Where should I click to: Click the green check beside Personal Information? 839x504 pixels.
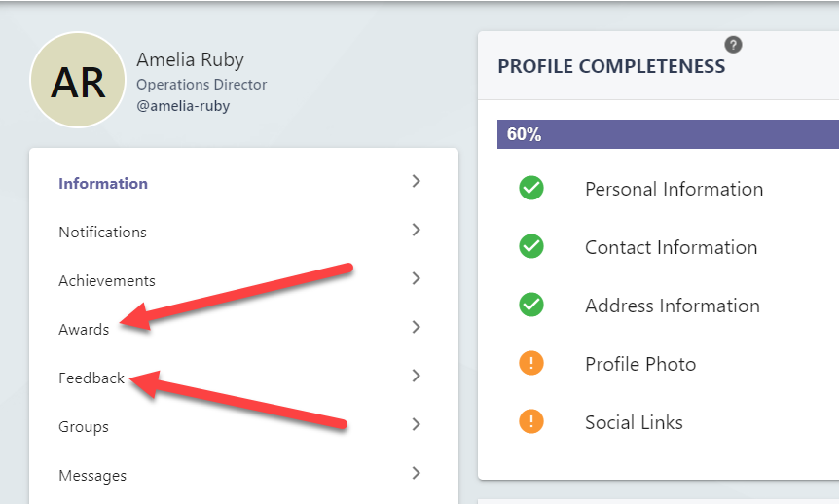(531, 189)
